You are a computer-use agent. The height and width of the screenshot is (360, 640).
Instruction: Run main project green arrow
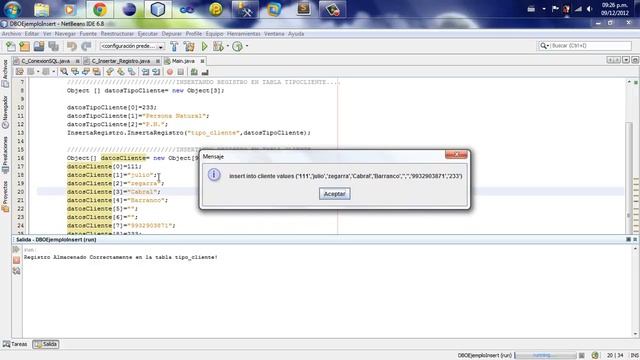(204, 47)
